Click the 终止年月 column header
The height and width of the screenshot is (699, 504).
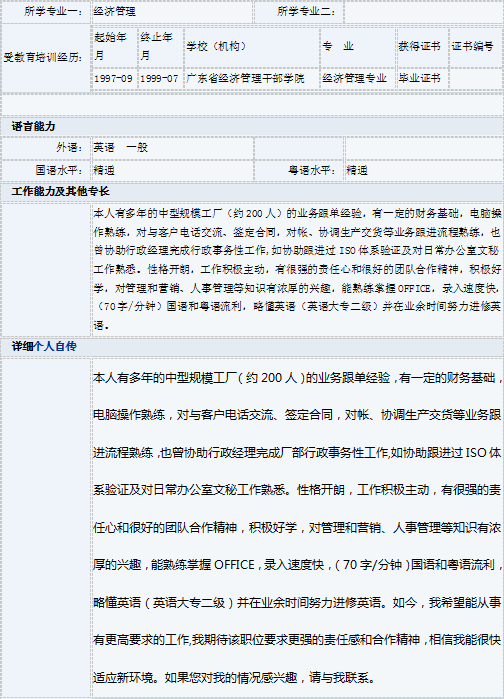(x=156, y=46)
